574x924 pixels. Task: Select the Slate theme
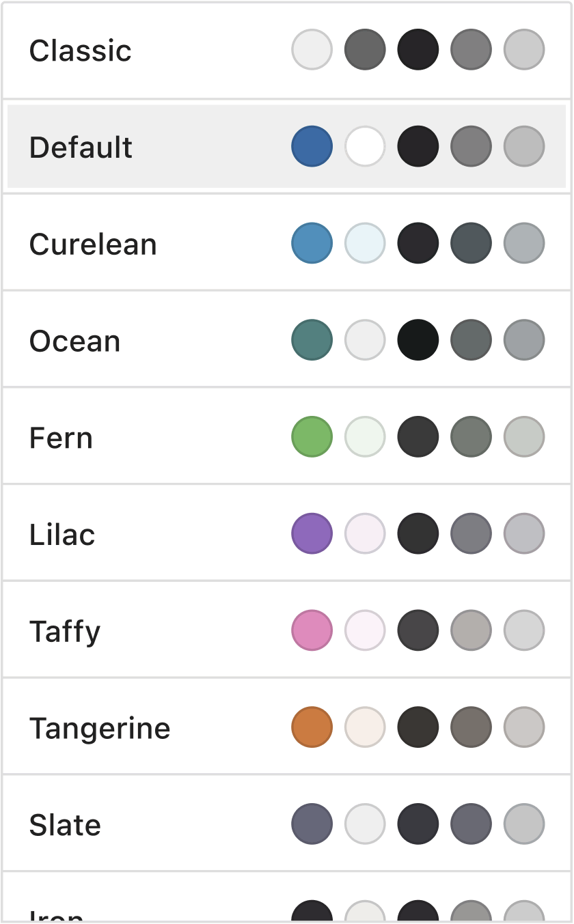(65, 826)
